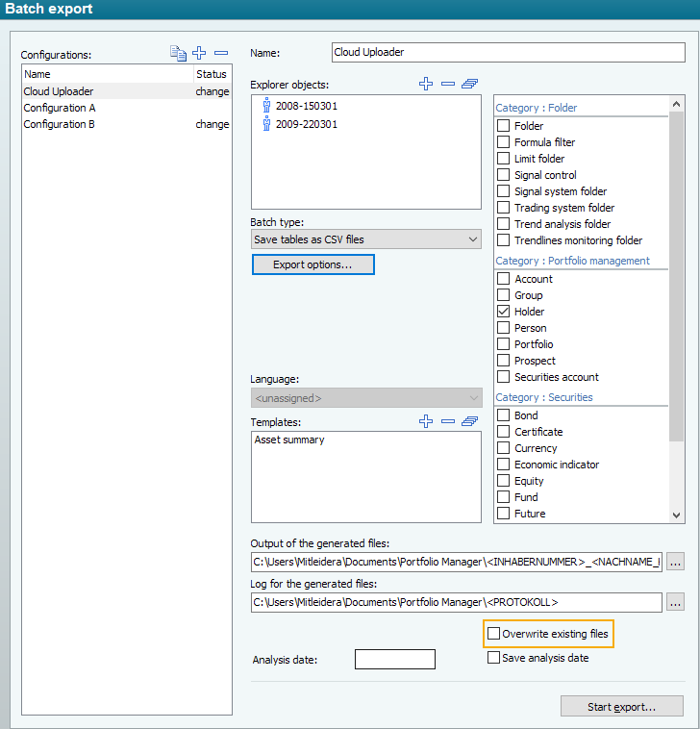
Task: Remove configuration with the minus icon
Action: click(221, 54)
